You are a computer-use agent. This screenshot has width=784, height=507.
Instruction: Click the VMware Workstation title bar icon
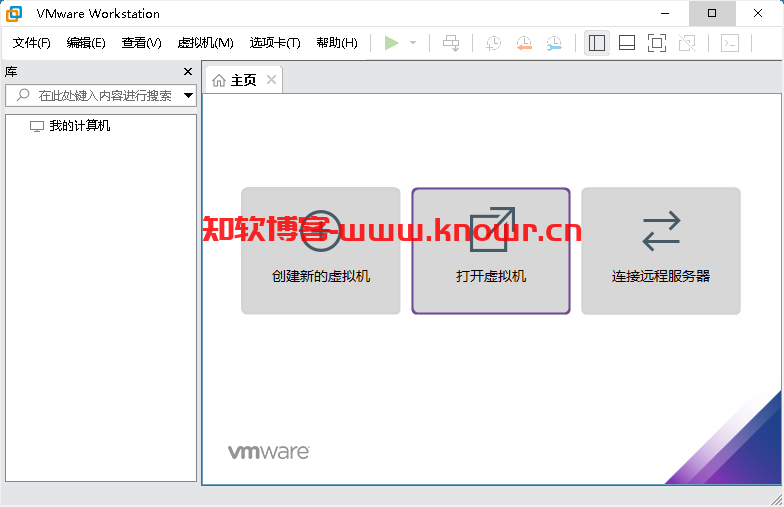click(x=14, y=14)
